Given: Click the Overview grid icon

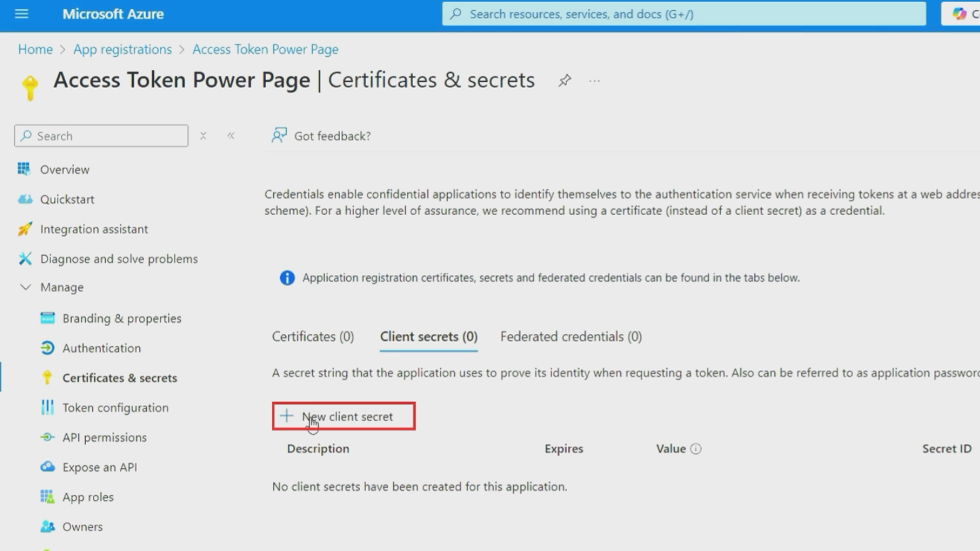Looking at the screenshot, I should coord(24,169).
